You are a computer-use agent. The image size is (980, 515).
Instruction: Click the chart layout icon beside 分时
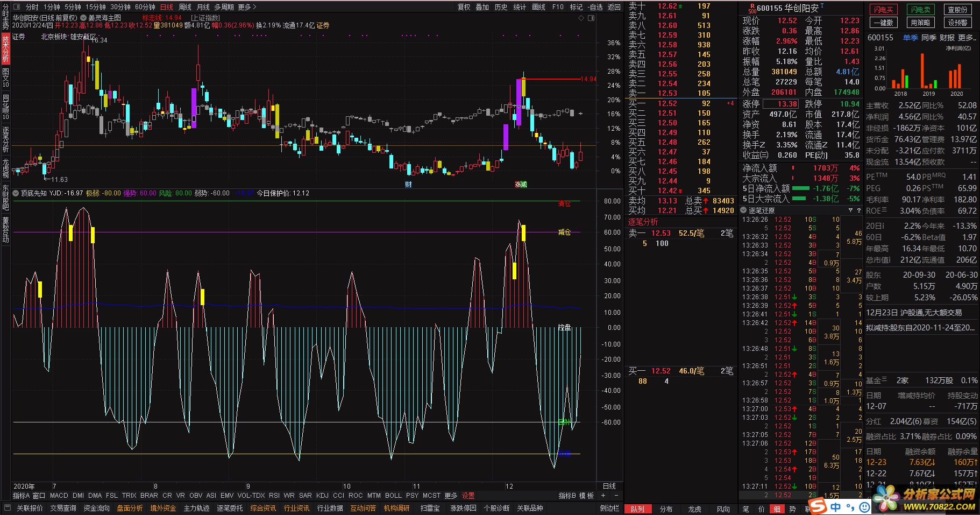[x=17, y=7]
